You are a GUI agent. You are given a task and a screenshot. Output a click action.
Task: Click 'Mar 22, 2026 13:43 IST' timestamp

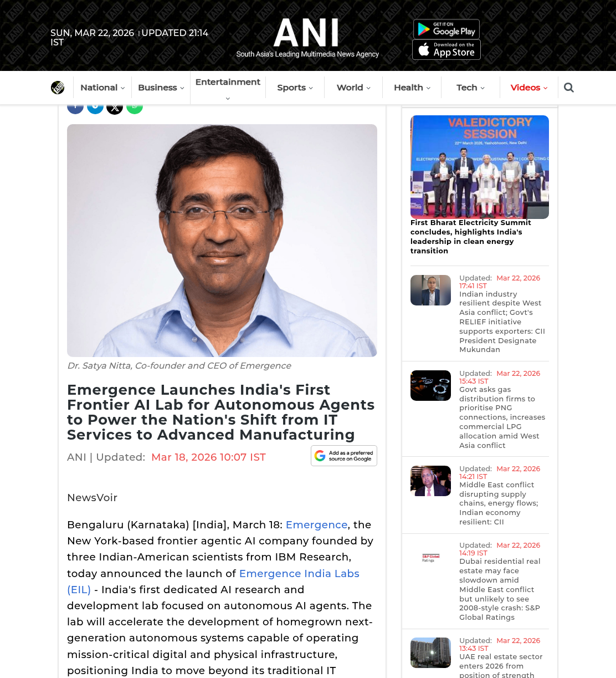(500, 644)
